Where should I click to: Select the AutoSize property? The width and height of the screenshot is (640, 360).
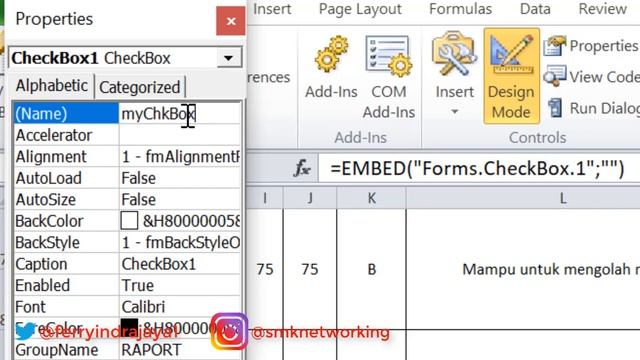(66, 200)
